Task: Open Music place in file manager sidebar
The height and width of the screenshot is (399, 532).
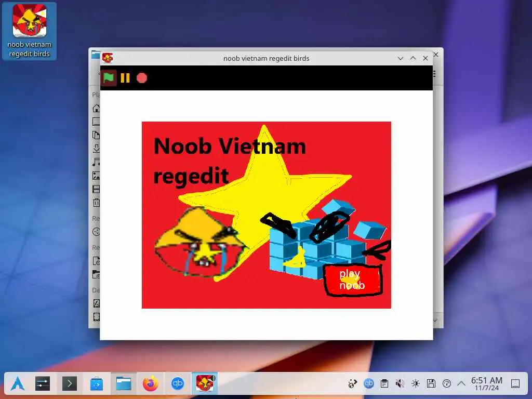Action: [96, 162]
